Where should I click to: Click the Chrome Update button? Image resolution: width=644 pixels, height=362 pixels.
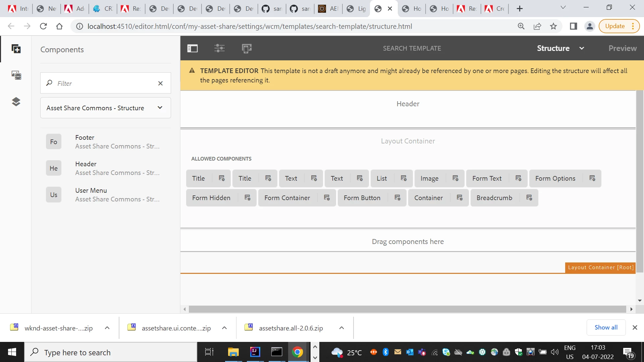615,26
